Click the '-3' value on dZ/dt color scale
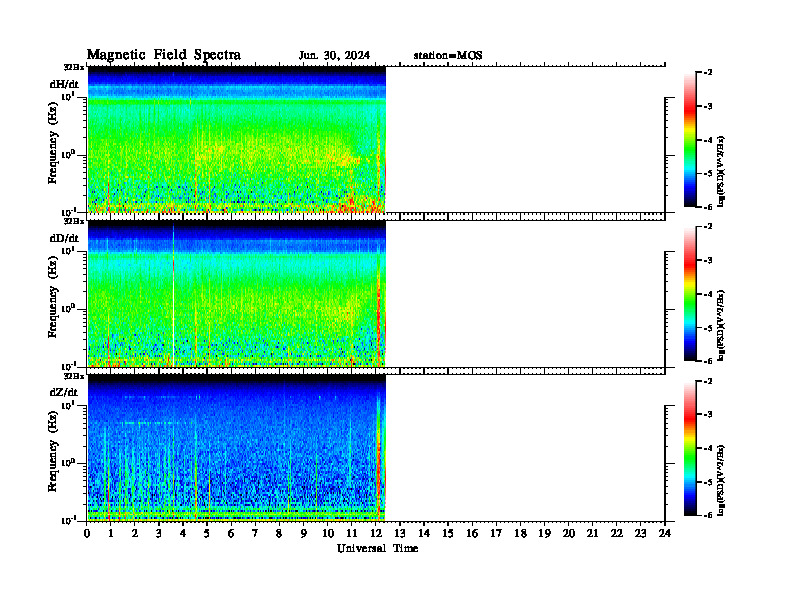 [x=708, y=414]
